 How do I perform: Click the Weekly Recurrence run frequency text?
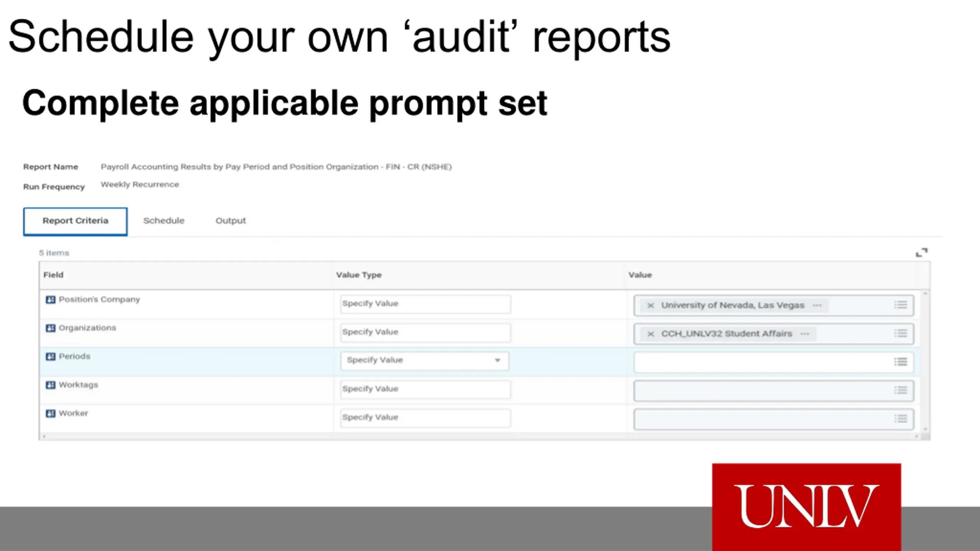click(x=140, y=184)
